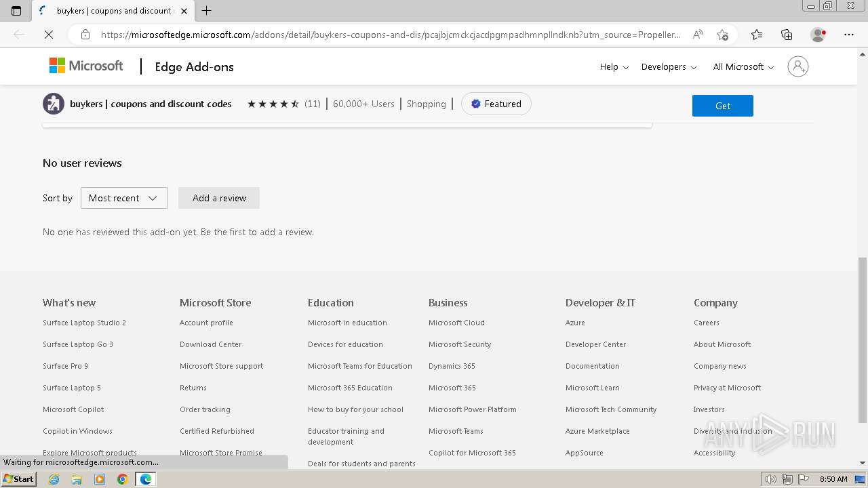Add this page to favorites

click(x=722, y=35)
